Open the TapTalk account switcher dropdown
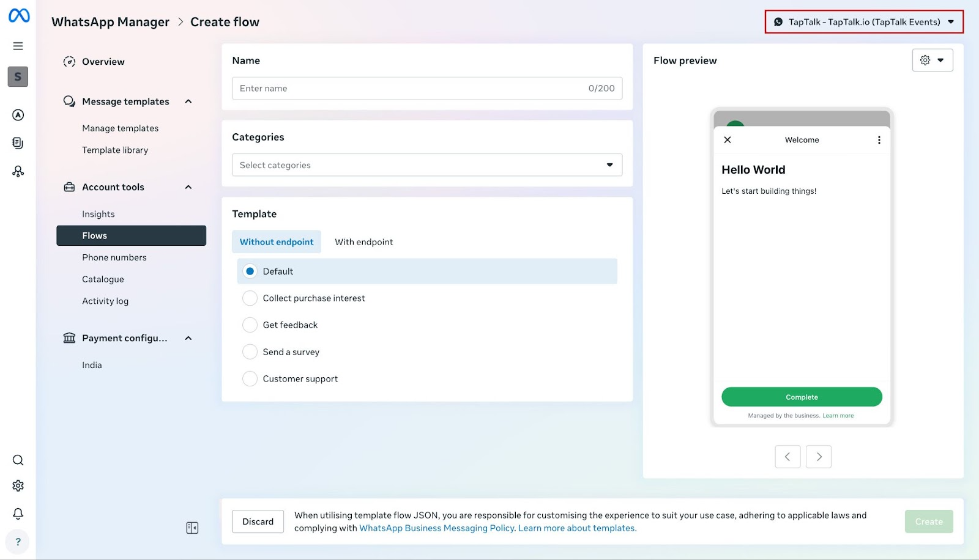 pyautogui.click(x=864, y=22)
